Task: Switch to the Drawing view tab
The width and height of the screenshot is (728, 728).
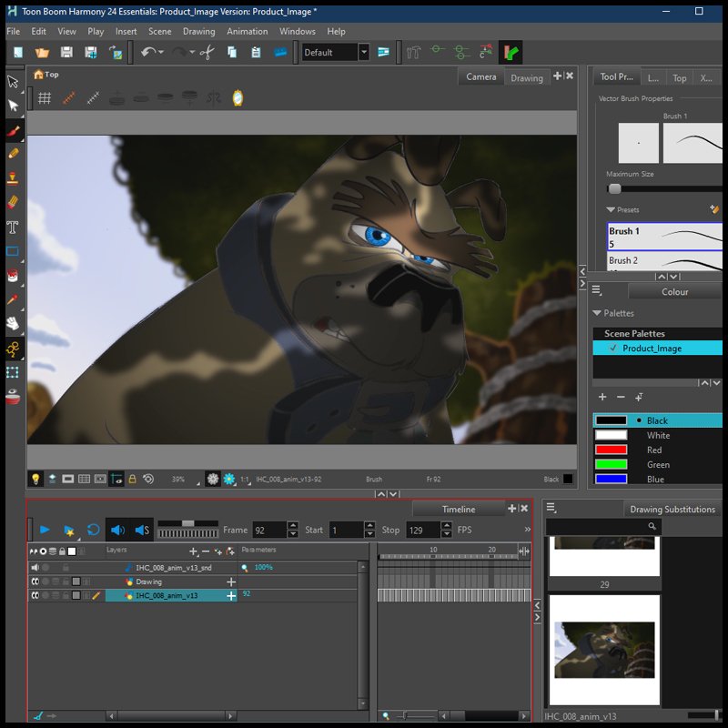Action: pos(527,78)
